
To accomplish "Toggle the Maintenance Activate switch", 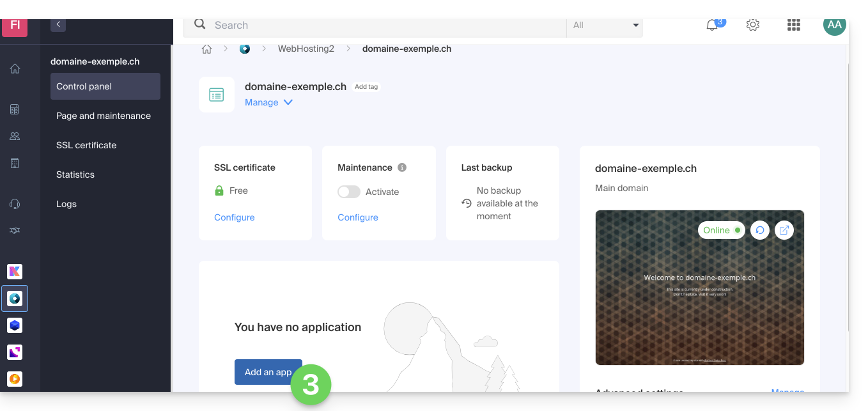I will (349, 192).
